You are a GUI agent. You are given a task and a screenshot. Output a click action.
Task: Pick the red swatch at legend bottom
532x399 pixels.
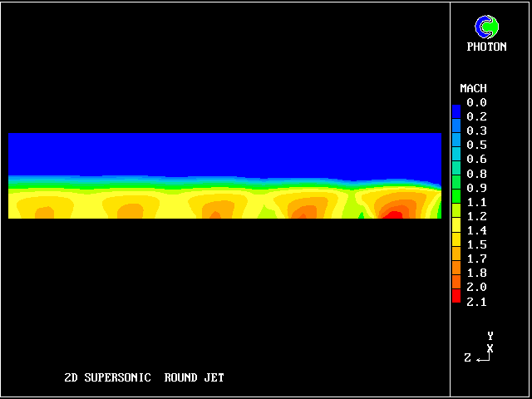(x=456, y=294)
